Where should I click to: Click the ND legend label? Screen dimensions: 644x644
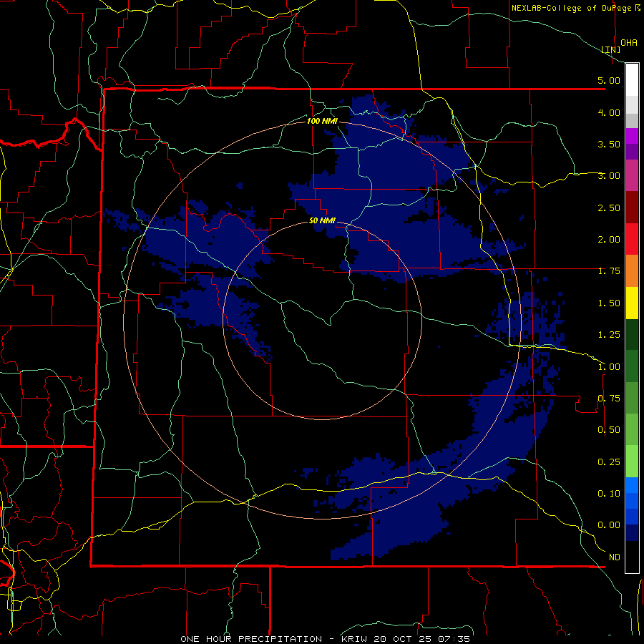615,557
